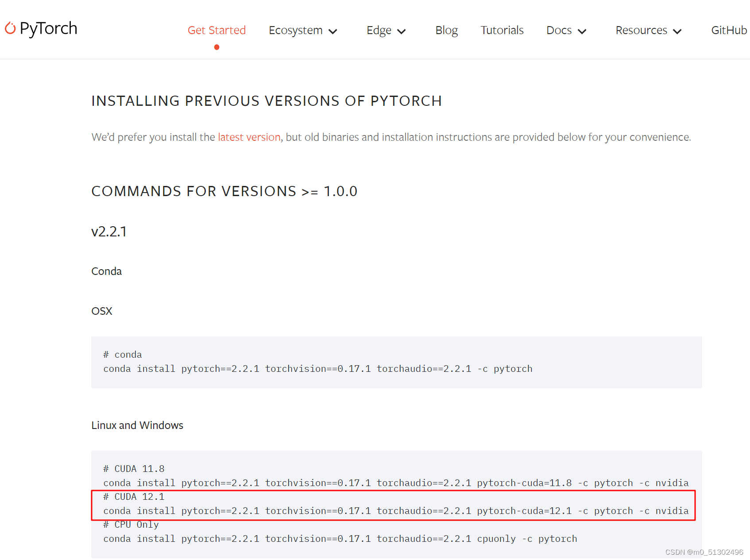Click the intro sentence about old binaries

[391, 137]
